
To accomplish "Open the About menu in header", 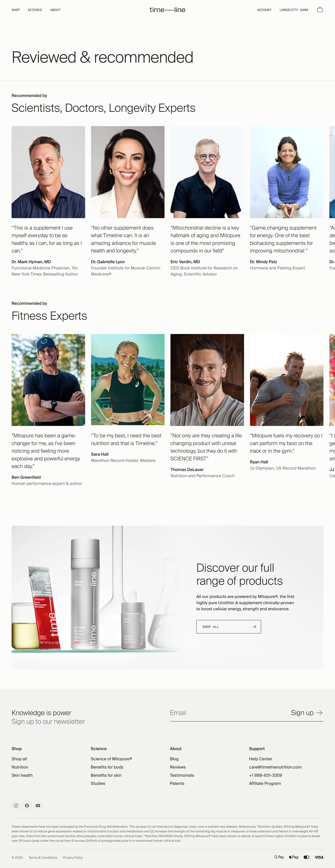I will point(55,10).
